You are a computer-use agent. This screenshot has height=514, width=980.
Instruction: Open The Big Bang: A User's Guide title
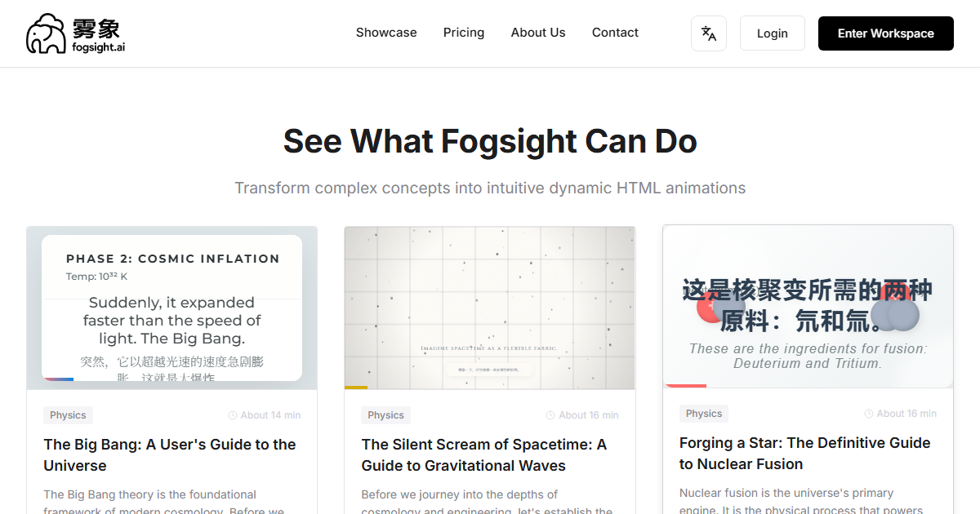[170, 455]
